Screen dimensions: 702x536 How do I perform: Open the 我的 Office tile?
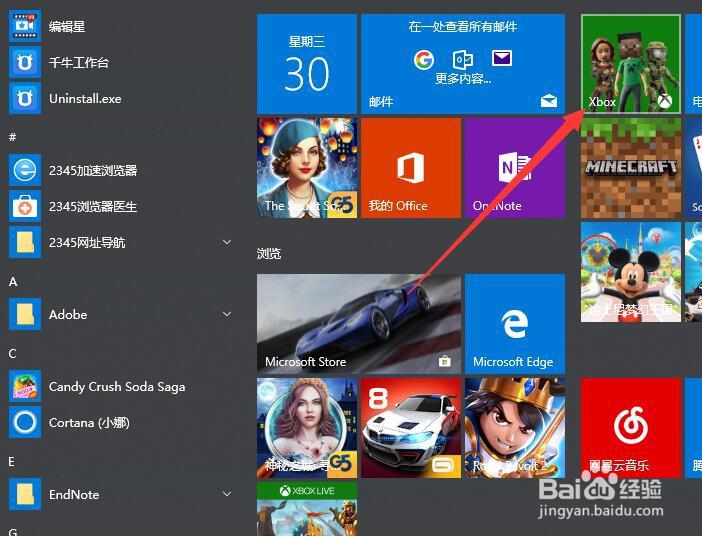pos(411,168)
